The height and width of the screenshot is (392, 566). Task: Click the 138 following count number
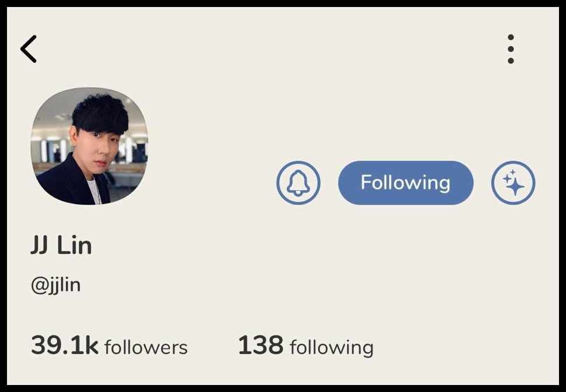click(x=261, y=345)
